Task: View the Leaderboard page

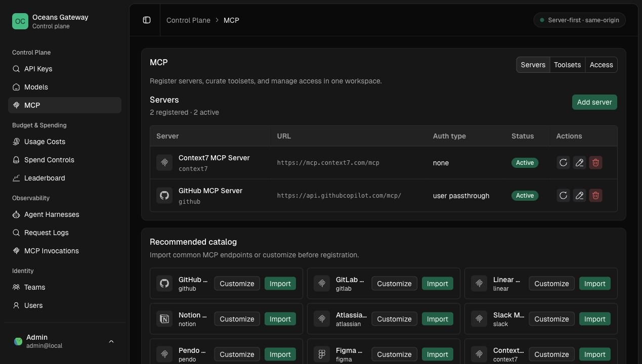Action: click(65, 178)
